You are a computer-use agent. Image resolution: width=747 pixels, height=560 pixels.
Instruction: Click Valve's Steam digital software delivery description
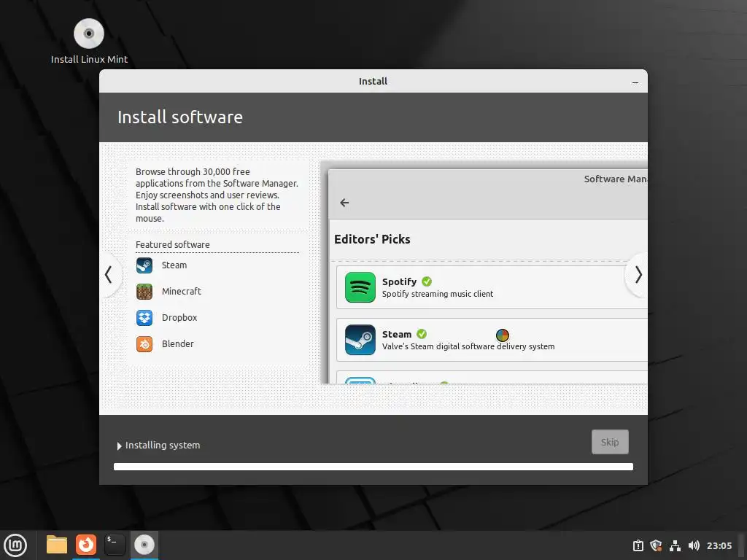coord(468,346)
